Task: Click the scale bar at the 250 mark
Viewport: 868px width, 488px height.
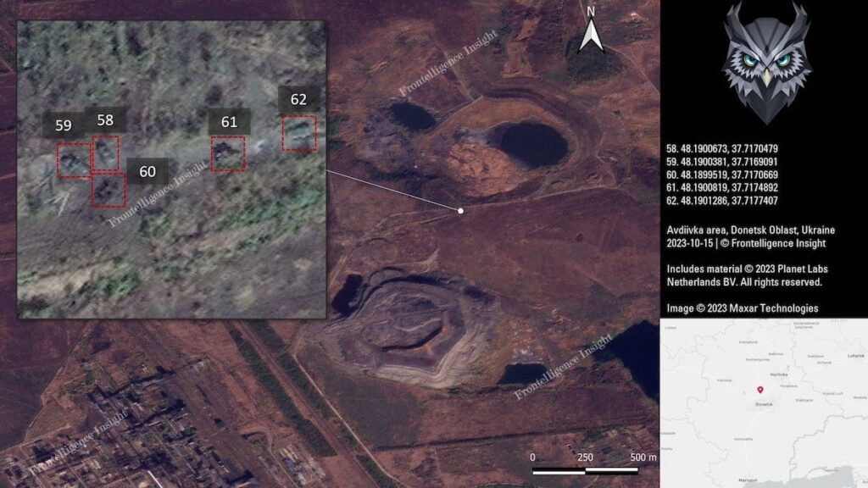Action: (x=585, y=469)
